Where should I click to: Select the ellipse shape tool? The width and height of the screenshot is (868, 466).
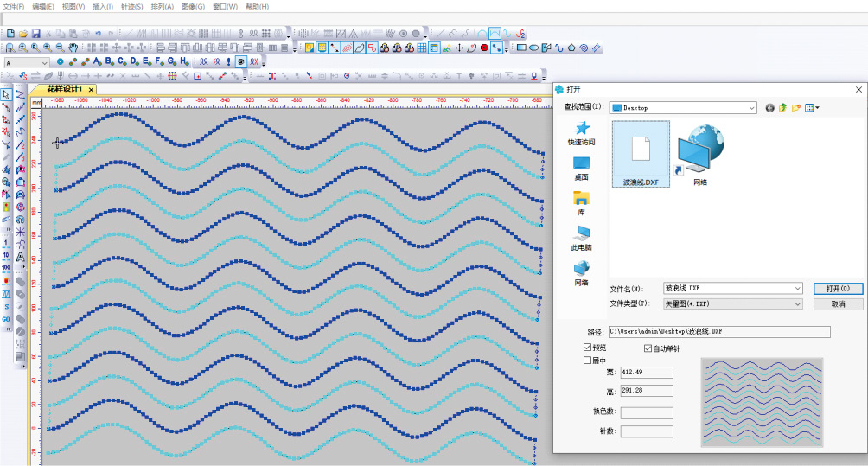click(533, 48)
